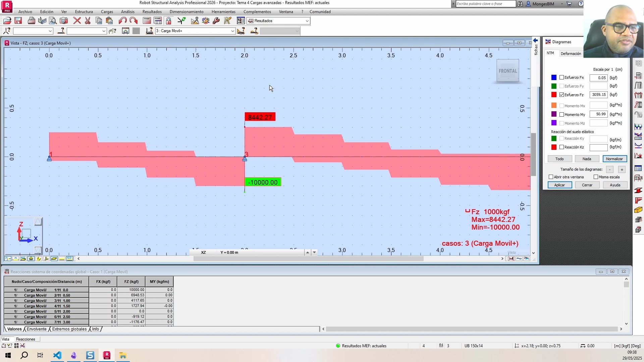Switch to the Envolvente tab in reactions table

point(37,329)
